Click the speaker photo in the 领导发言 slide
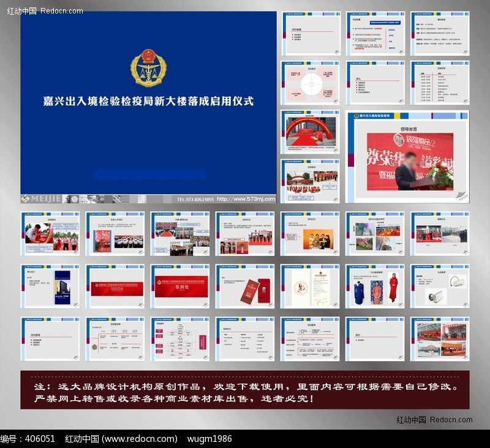The height and width of the screenshot is (448, 490). tap(410, 162)
